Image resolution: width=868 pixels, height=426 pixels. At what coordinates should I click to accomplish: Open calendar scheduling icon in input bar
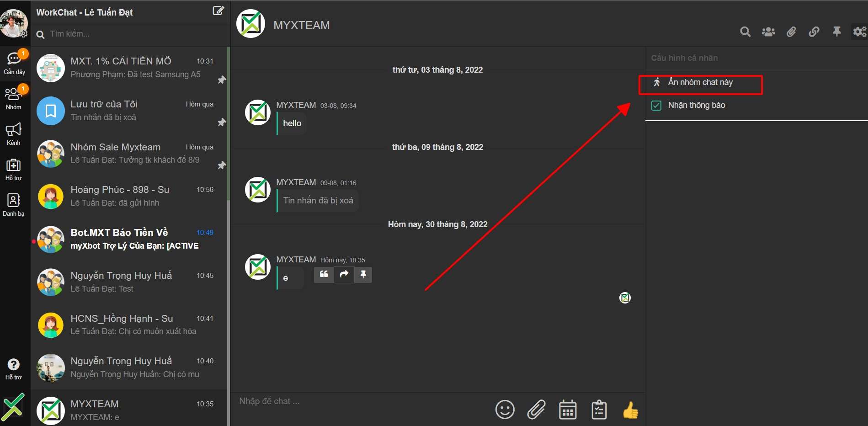coord(567,410)
